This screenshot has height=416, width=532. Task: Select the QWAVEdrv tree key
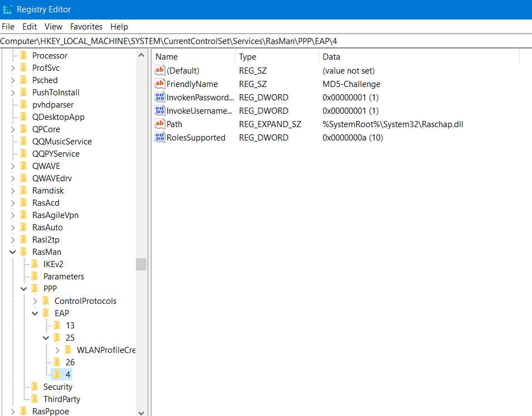pyautogui.click(x=52, y=178)
